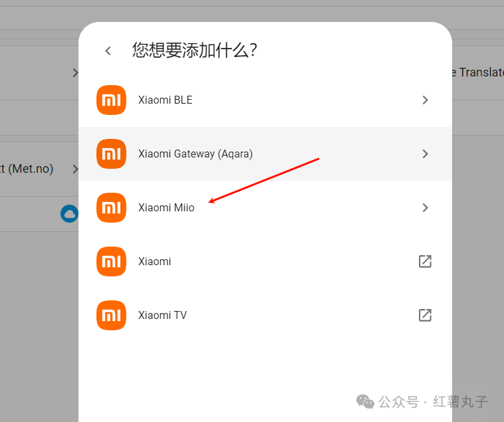Screen dimensions: 504x422
Task: Expand the Xiaomi Miio chevron
Action: 426,207
